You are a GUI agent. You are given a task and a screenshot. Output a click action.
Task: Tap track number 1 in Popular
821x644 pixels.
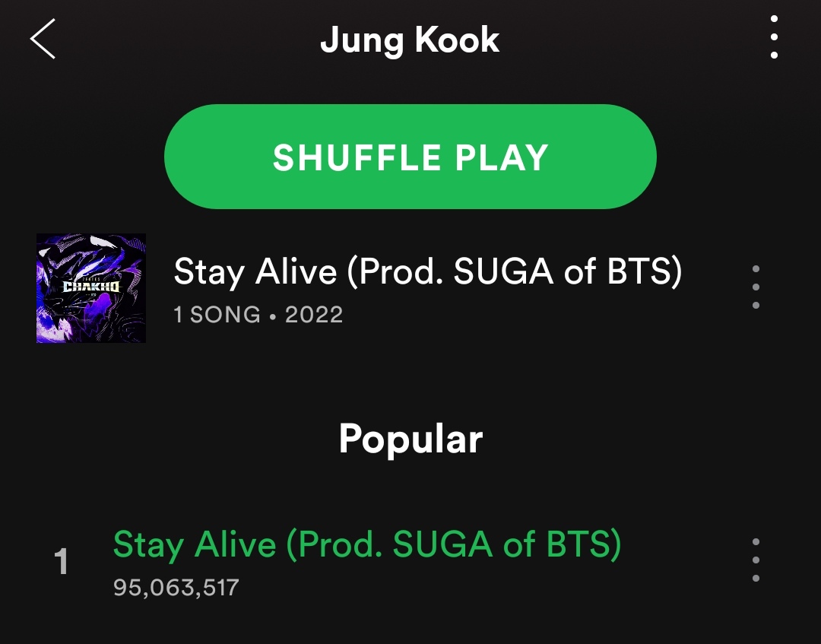[62, 561]
